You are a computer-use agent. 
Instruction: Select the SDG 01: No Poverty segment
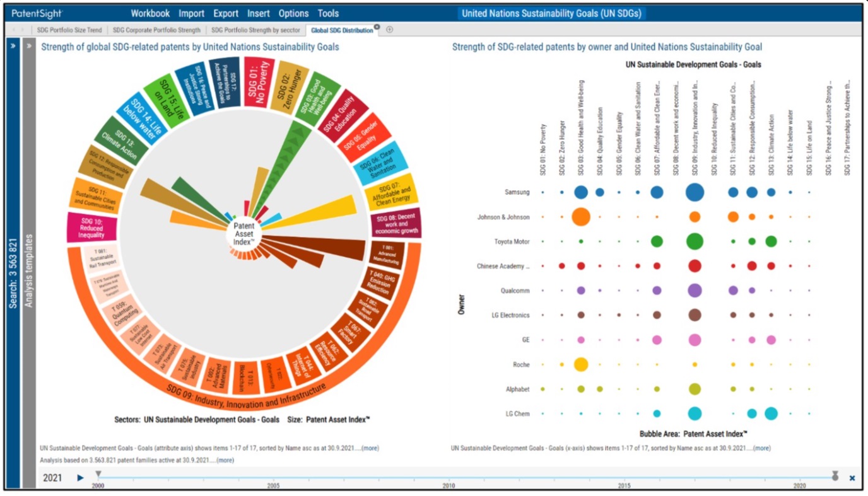coord(259,83)
